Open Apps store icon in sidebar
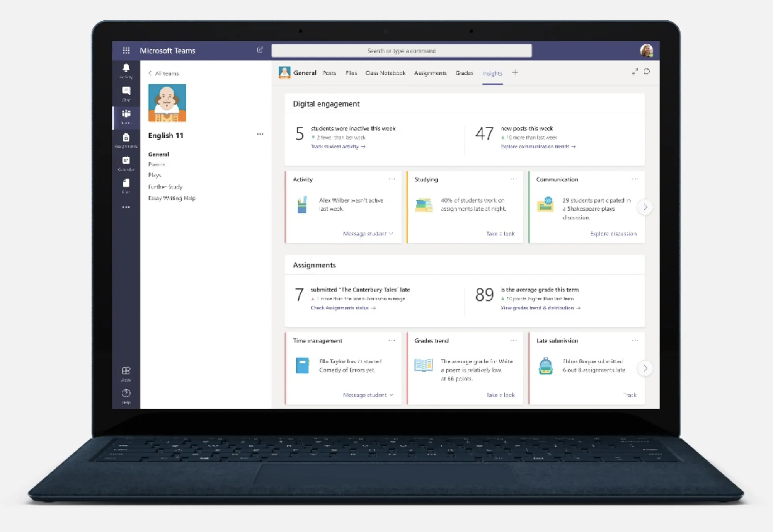 [126, 373]
